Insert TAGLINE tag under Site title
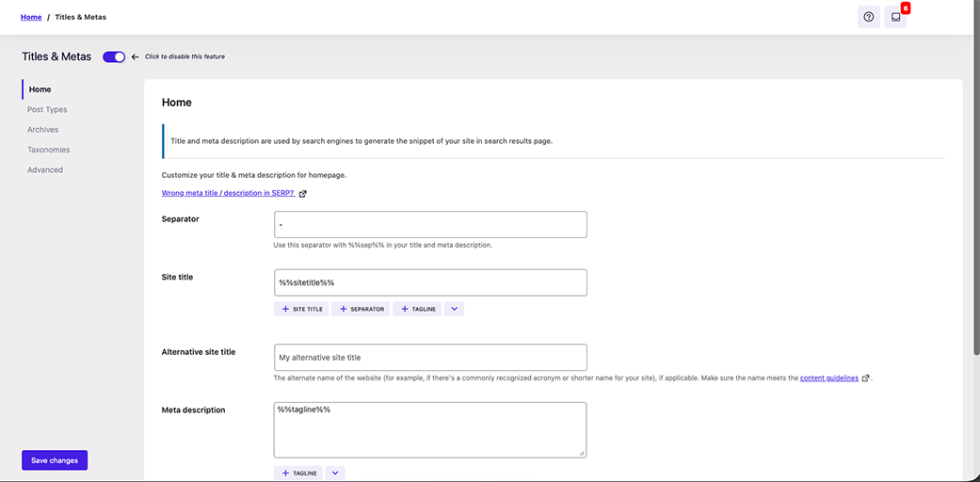Viewport: 980px width, 482px height. (417, 309)
